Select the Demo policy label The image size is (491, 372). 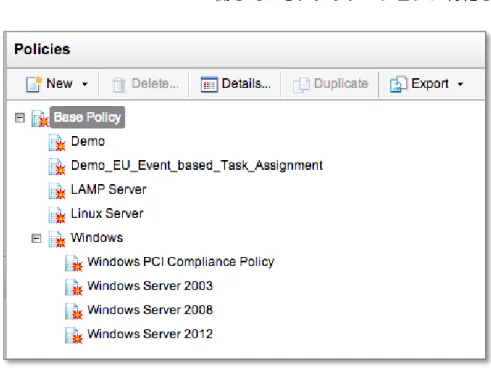(88, 141)
